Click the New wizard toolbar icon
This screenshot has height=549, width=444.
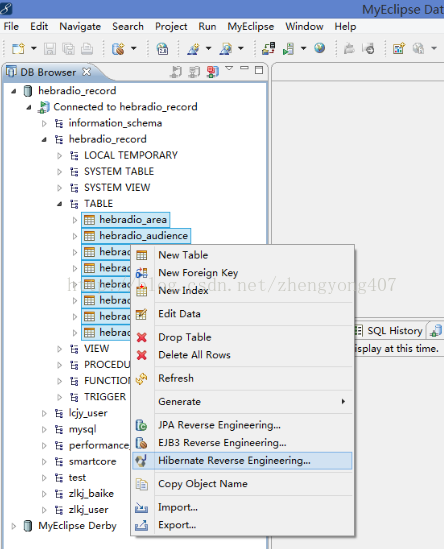[18, 49]
